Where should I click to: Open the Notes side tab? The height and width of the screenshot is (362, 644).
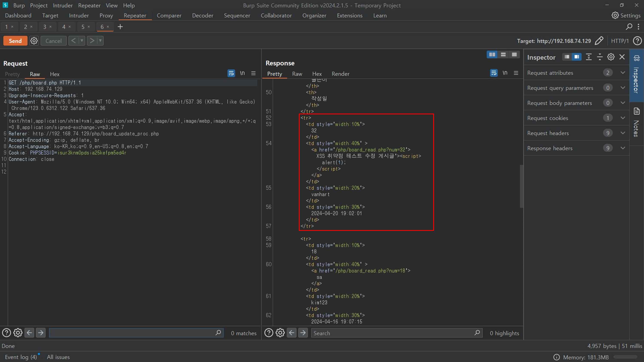636,123
